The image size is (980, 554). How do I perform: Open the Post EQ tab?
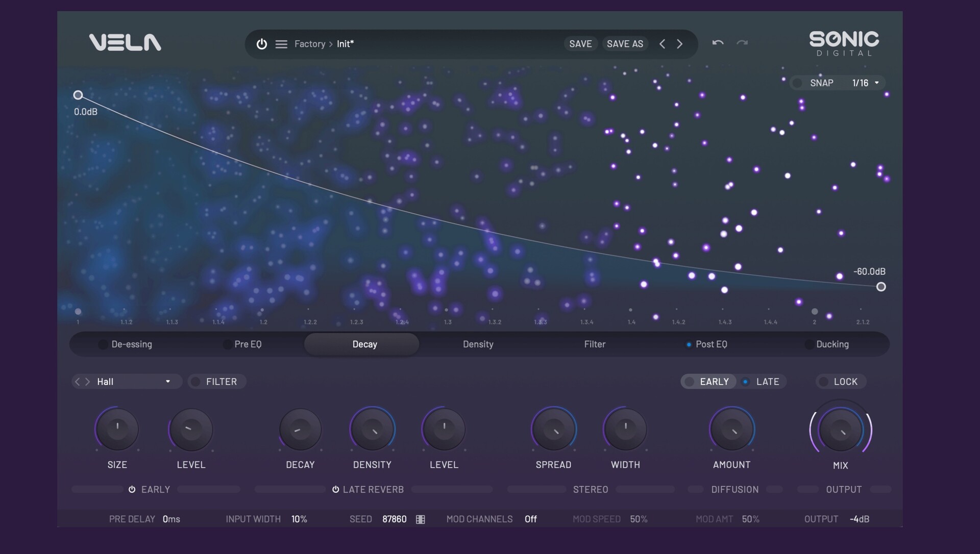pyautogui.click(x=712, y=344)
